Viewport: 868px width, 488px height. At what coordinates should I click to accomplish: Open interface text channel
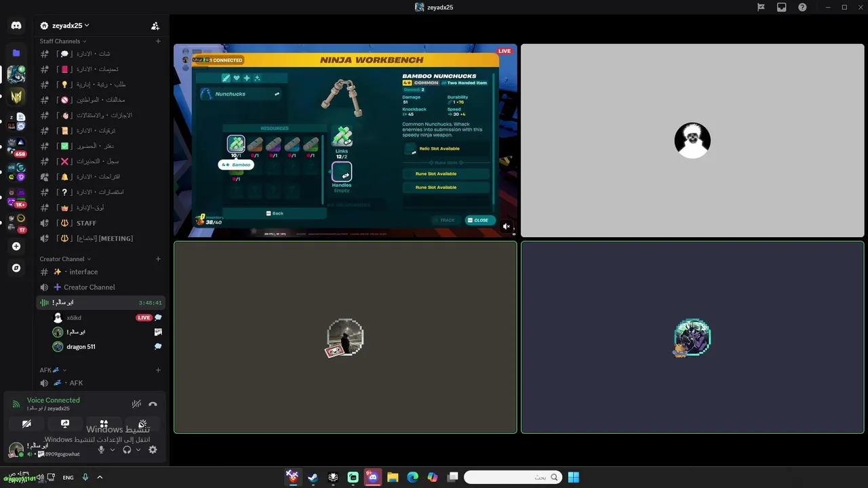(x=100, y=272)
